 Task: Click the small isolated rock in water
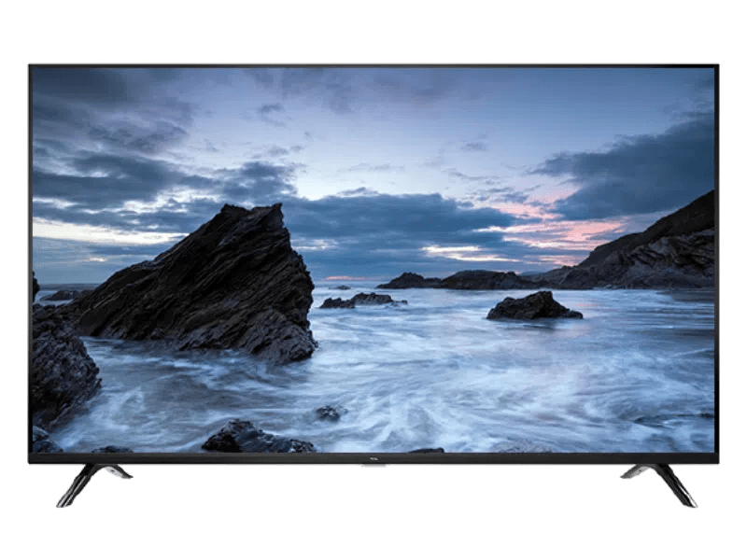[533, 306]
